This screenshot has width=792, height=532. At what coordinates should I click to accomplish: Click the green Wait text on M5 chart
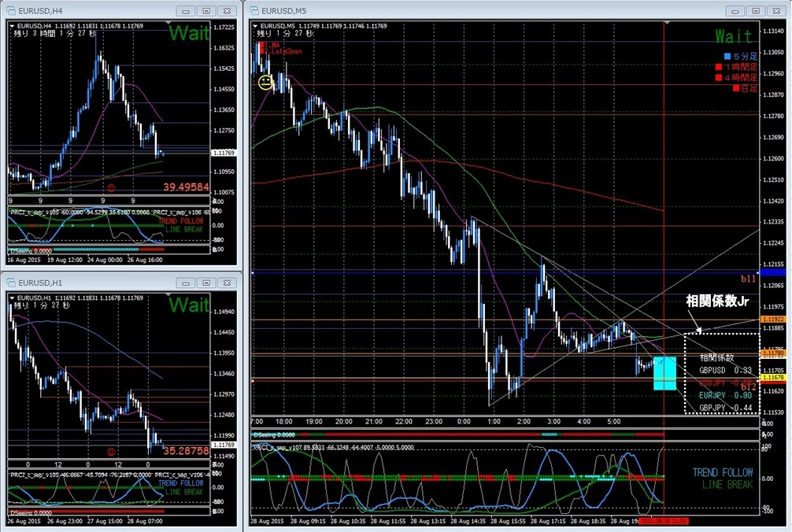click(734, 36)
